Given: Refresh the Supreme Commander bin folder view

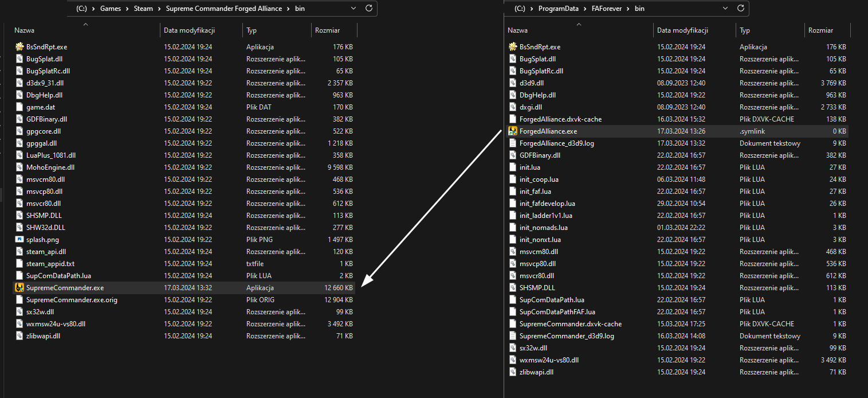Looking at the screenshot, I should 368,9.
